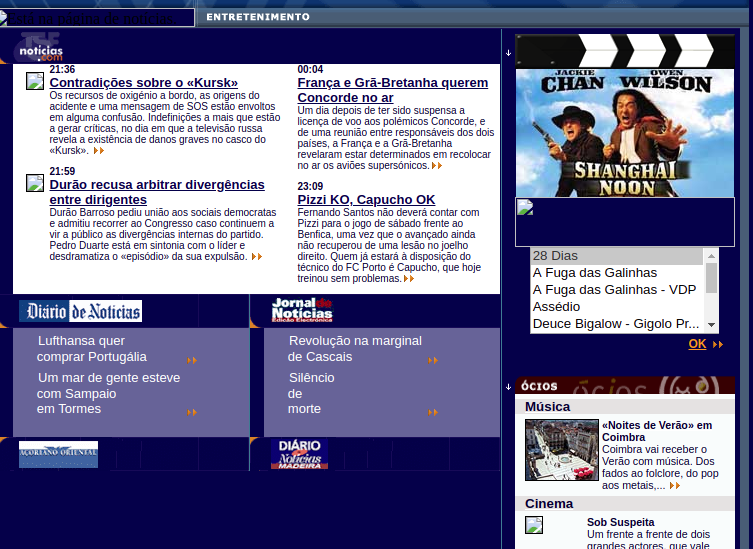The image size is (753, 549).
Task: Select 28 Dias in the movie list
Action: [x=617, y=256]
